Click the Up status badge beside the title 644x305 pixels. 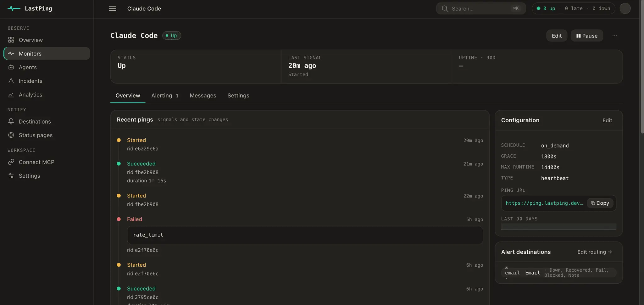tap(172, 36)
